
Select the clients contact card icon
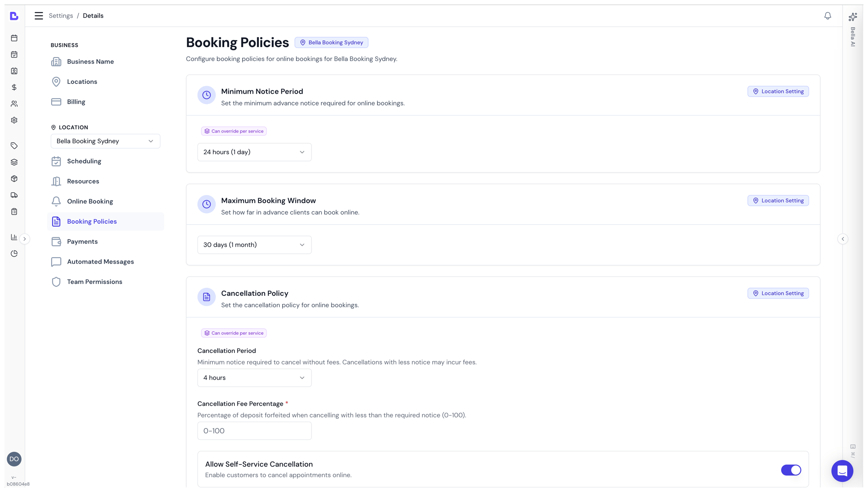14,71
